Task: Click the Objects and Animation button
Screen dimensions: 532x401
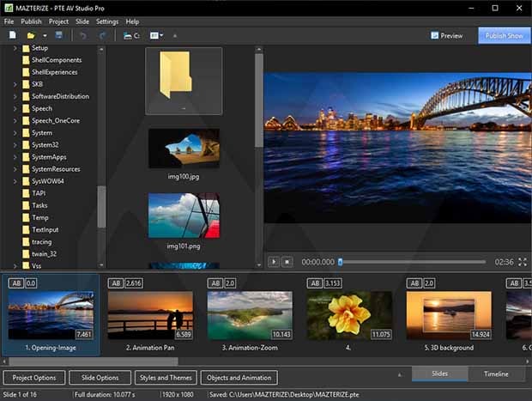Action: (239, 378)
